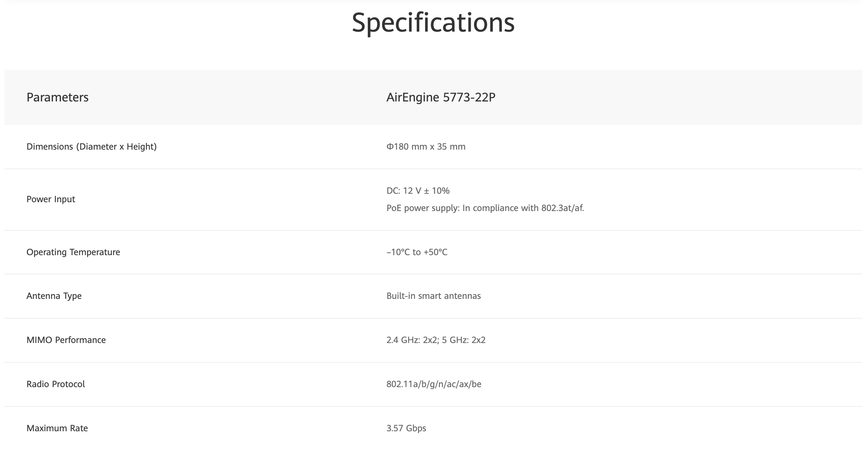The height and width of the screenshot is (450, 868).
Task: Click empty space in the Antenna Type row
Action: click(661, 296)
